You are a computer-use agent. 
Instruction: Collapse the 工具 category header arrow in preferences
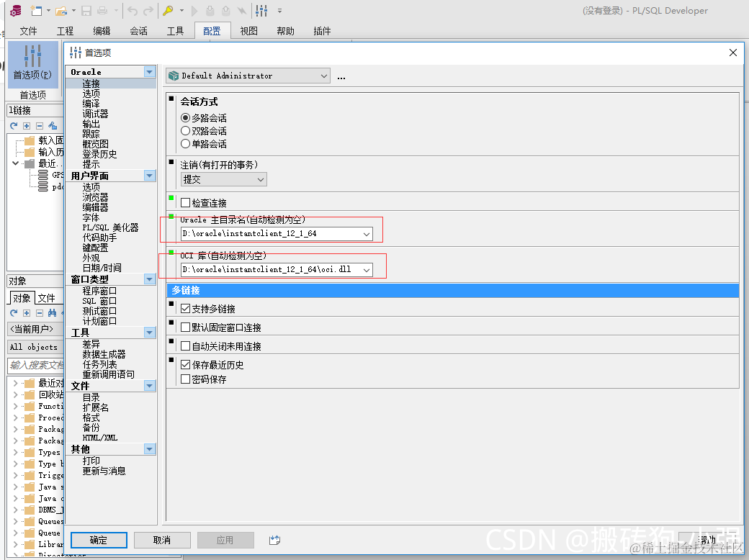tap(150, 333)
